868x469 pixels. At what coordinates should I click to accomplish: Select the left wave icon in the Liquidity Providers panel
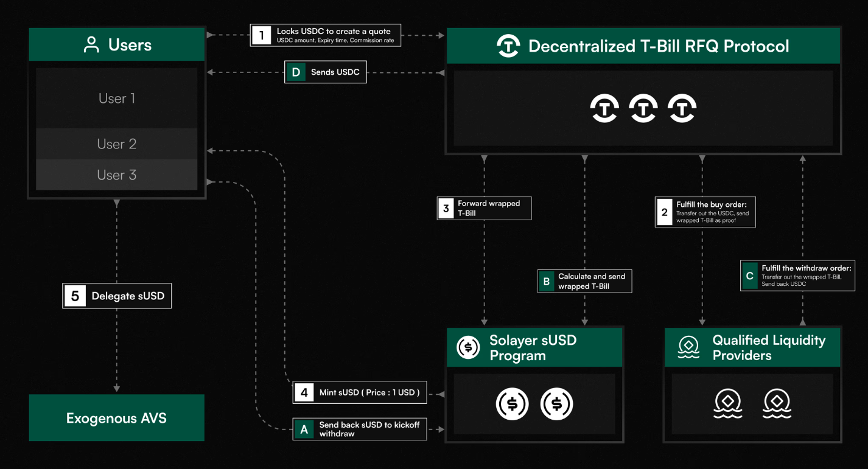coord(728,403)
